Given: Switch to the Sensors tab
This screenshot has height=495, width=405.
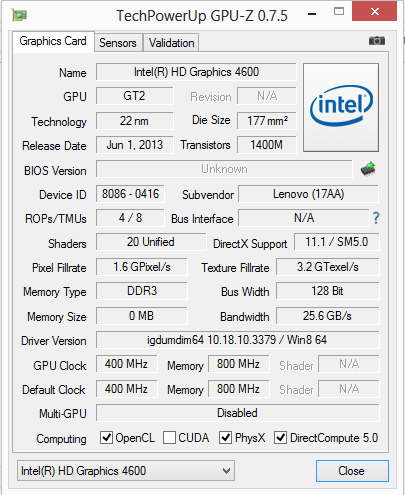Looking at the screenshot, I should tap(118, 43).
